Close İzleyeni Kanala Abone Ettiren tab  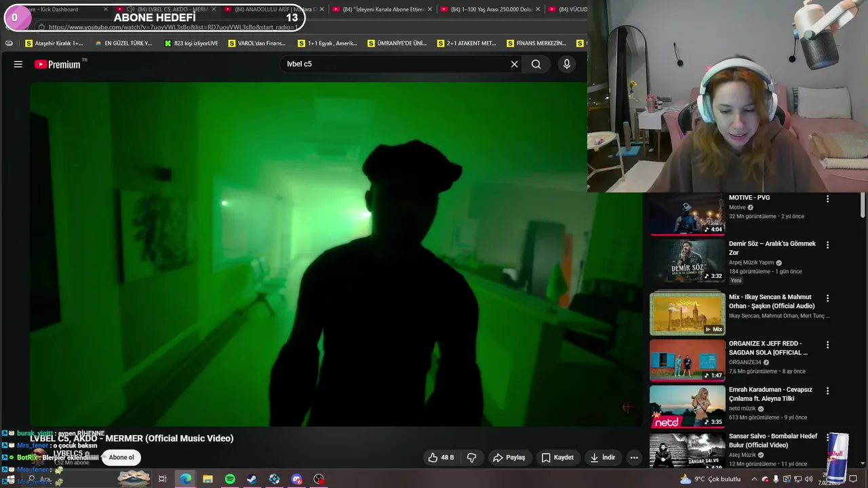(x=429, y=9)
